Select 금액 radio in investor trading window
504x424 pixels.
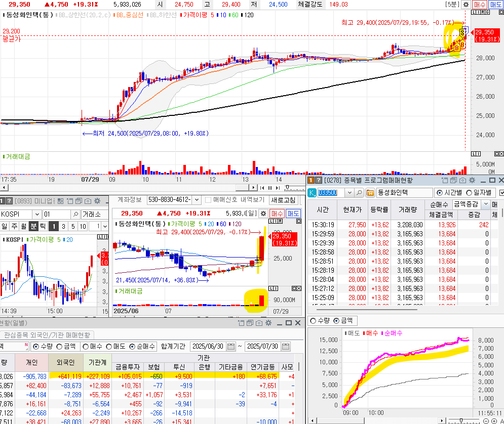click(x=59, y=347)
